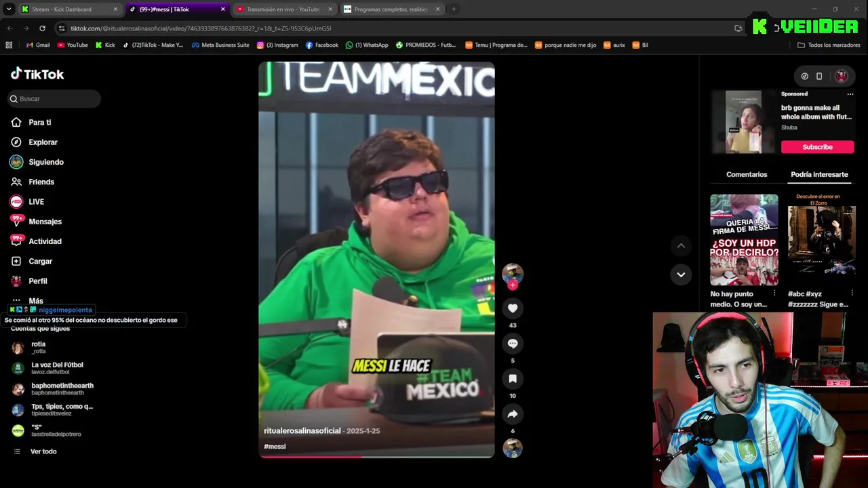868x488 pixels.
Task: Reload the page in Chrome toolbar
Action: coord(42,28)
